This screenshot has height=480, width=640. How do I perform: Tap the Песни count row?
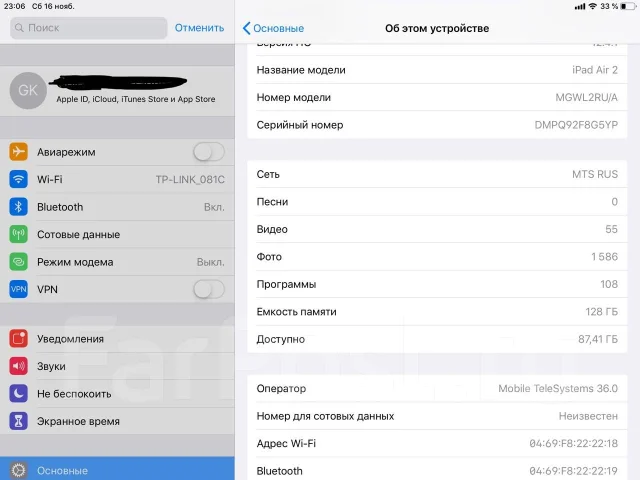tap(437, 202)
